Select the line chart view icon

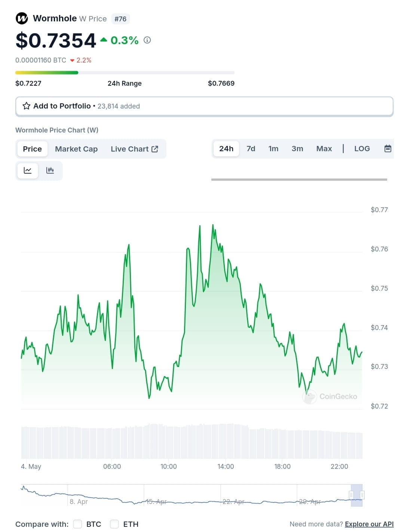click(27, 170)
